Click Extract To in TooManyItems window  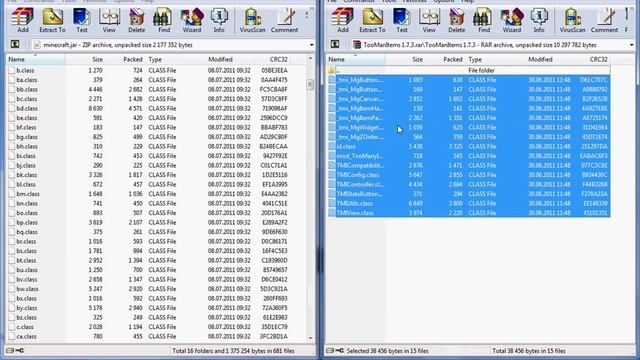[x=372, y=20]
